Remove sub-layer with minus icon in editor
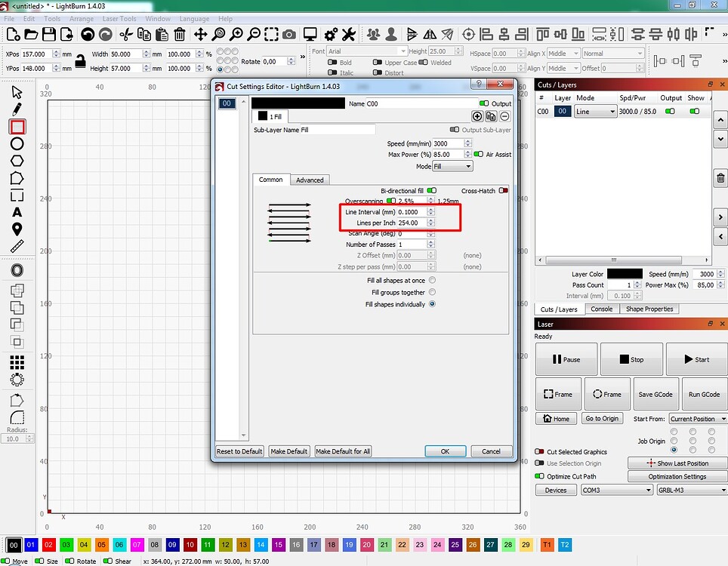Screen dimensions: 728x566 click(505, 116)
